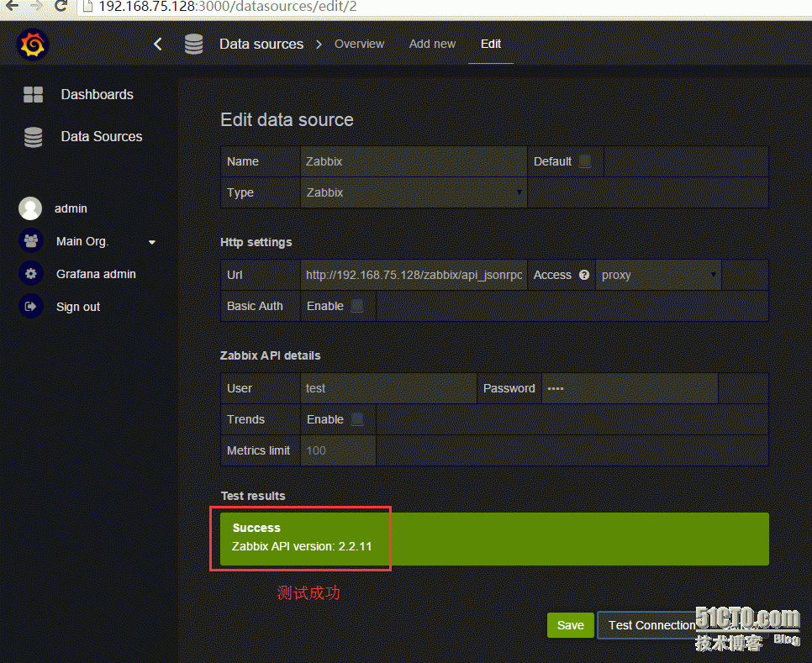Viewport: 812px width, 663px height.
Task: Click the browser reload icon
Action: tap(61, 6)
